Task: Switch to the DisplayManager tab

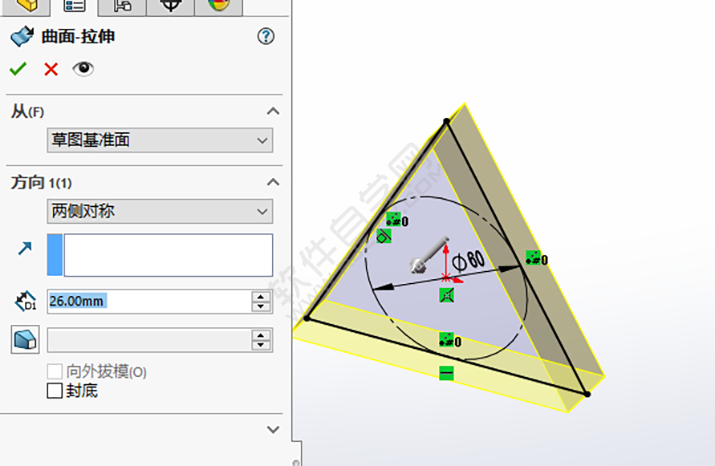Action: 219,6
